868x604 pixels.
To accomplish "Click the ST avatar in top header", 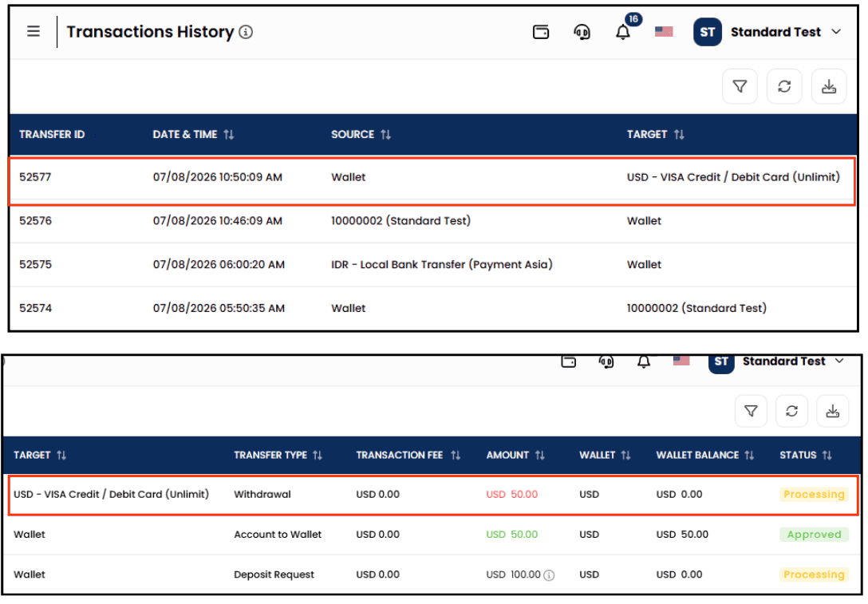I will point(708,32).
